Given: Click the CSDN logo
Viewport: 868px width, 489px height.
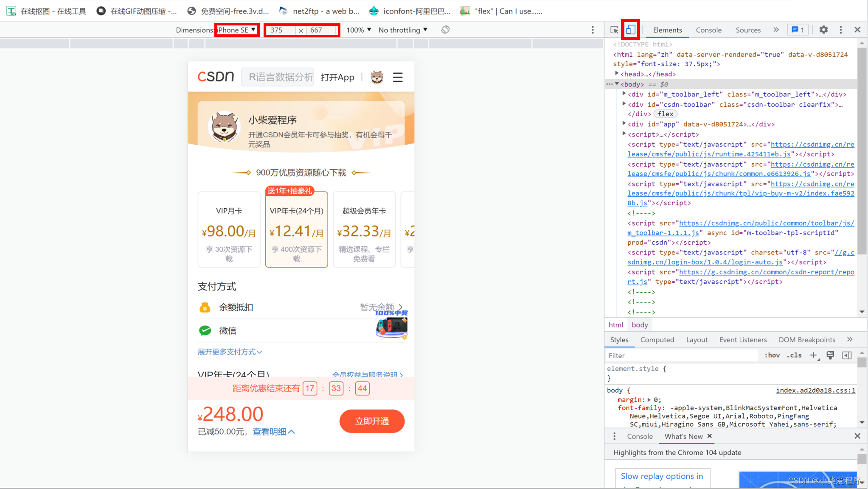Looking at the screenshot, I should [x=216, y=77].
